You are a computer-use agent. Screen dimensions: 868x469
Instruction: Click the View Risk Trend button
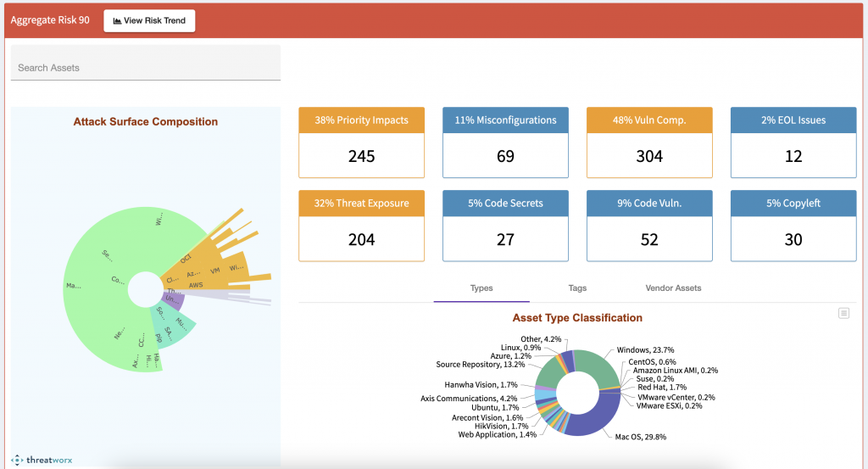[x=149, y=20]
